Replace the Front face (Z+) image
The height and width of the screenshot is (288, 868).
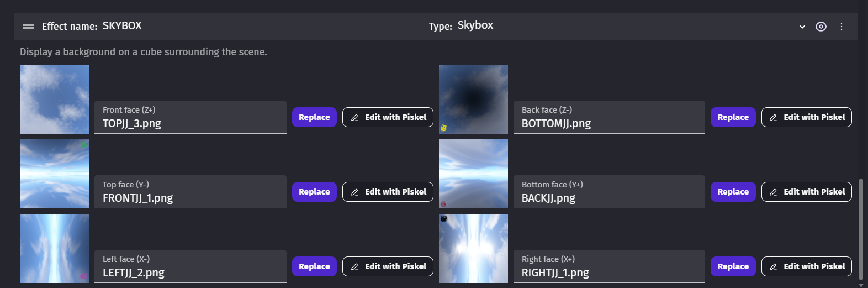(314, 117)
